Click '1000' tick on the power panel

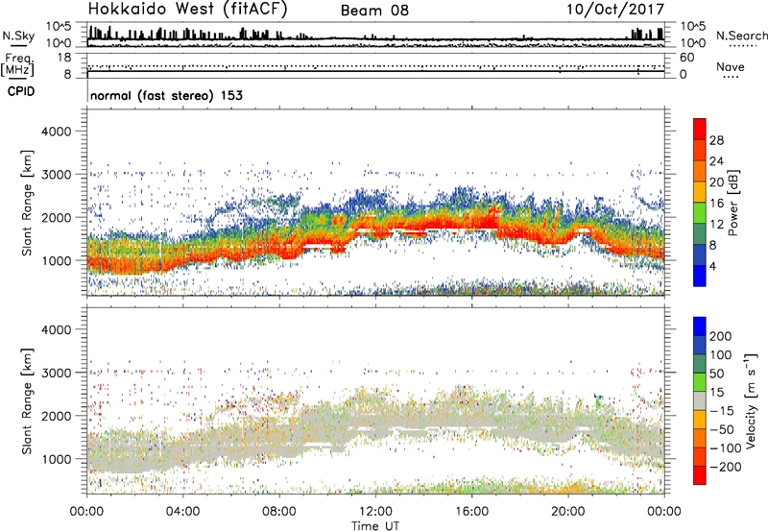[57, 260]
